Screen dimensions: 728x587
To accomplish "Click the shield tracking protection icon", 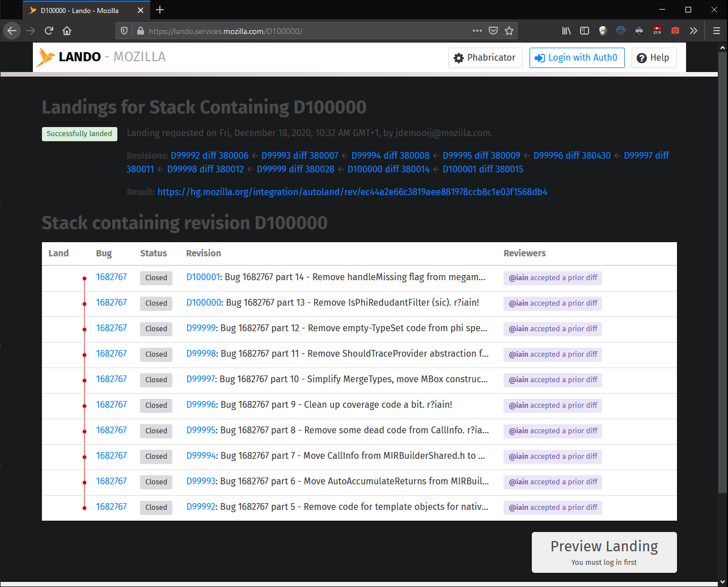I will 124,31.
